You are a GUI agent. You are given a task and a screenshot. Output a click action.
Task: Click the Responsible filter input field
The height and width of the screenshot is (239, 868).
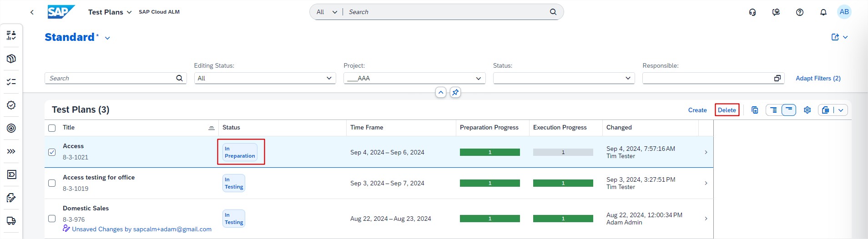707,78
